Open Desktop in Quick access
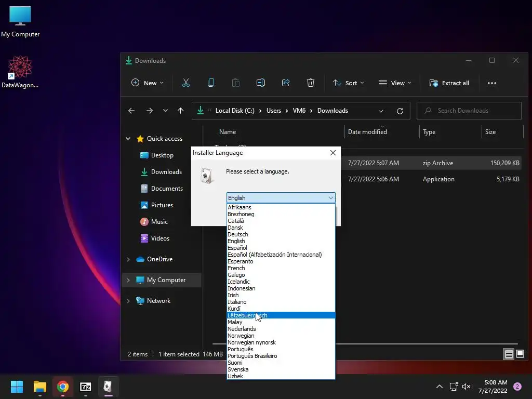This screenshot has width=532, height=399. [x=162, y=155]
